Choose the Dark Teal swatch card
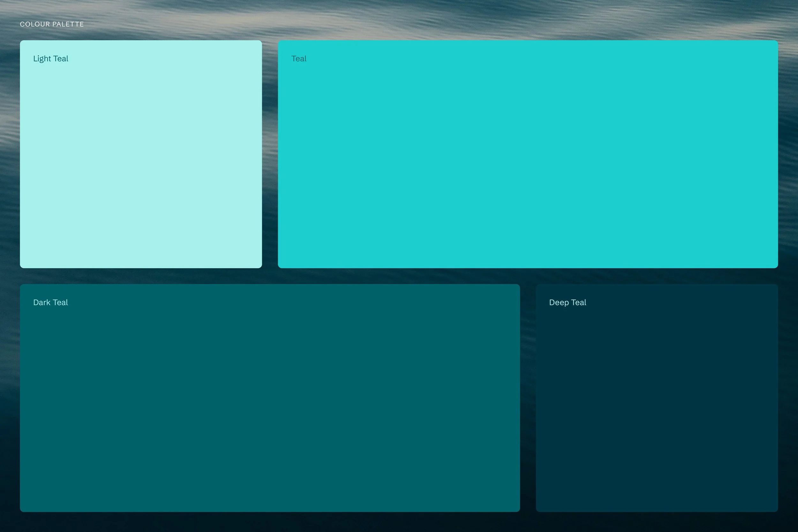 click(x=270, y=398)
